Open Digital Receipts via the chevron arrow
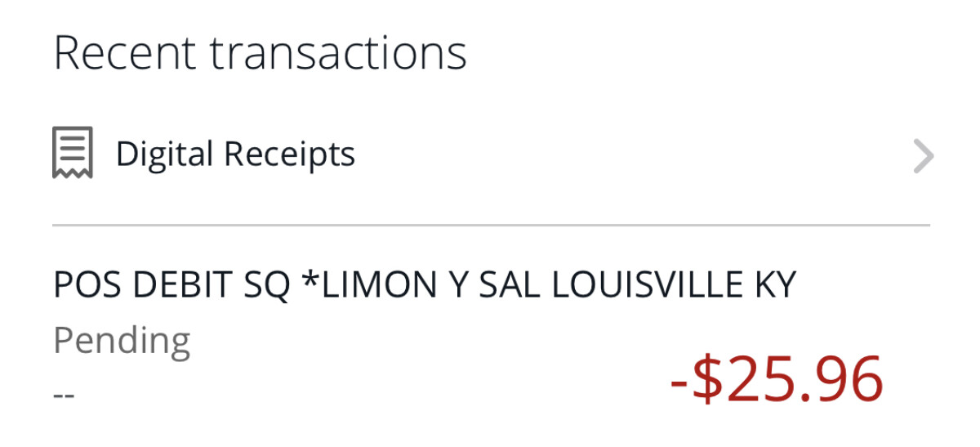This screenshot has height=447, width=980. (923, 157)
